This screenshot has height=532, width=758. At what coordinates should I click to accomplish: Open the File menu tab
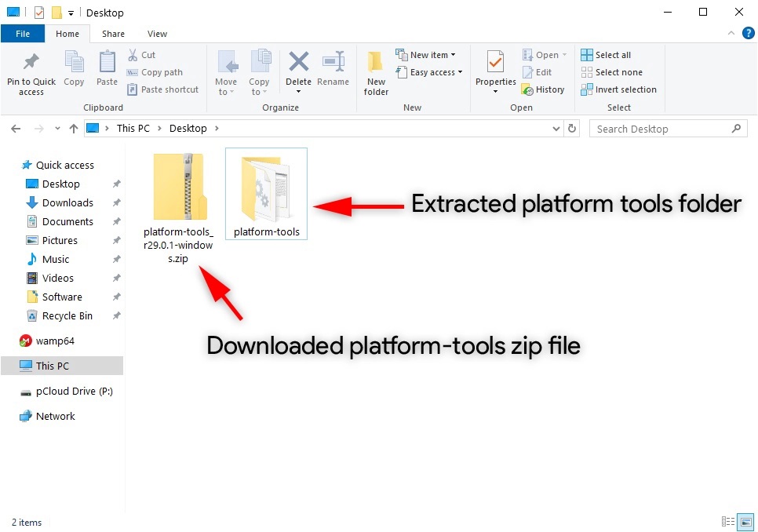(23, 34)
